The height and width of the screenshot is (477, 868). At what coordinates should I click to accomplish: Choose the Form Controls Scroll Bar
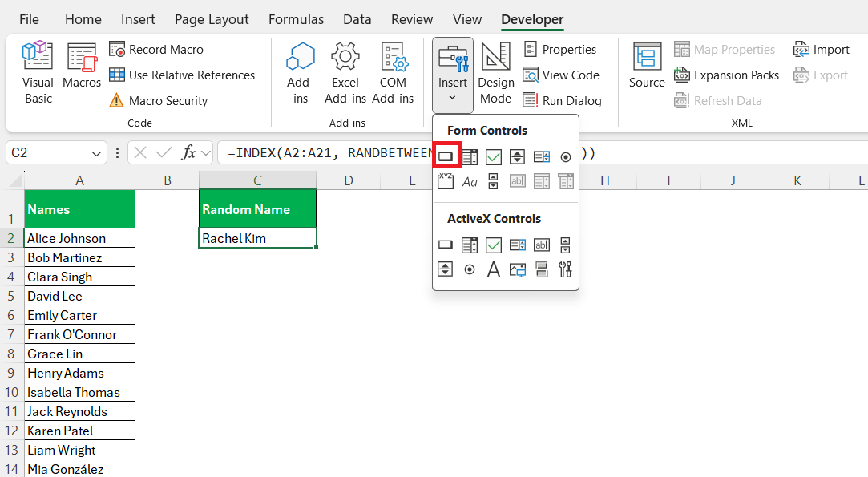tap(493, 181)
